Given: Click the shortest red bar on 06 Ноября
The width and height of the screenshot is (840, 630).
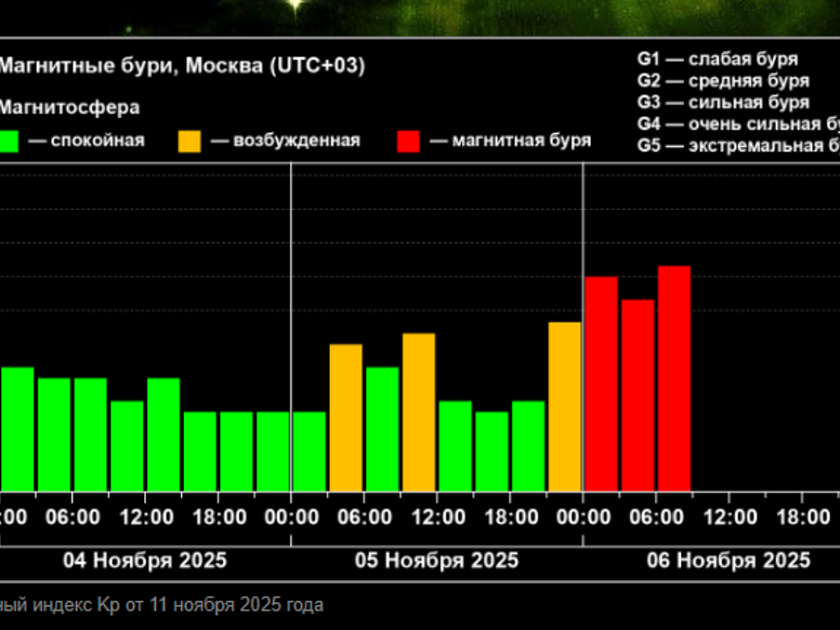Looking at the screenshot, I should 637,395.
